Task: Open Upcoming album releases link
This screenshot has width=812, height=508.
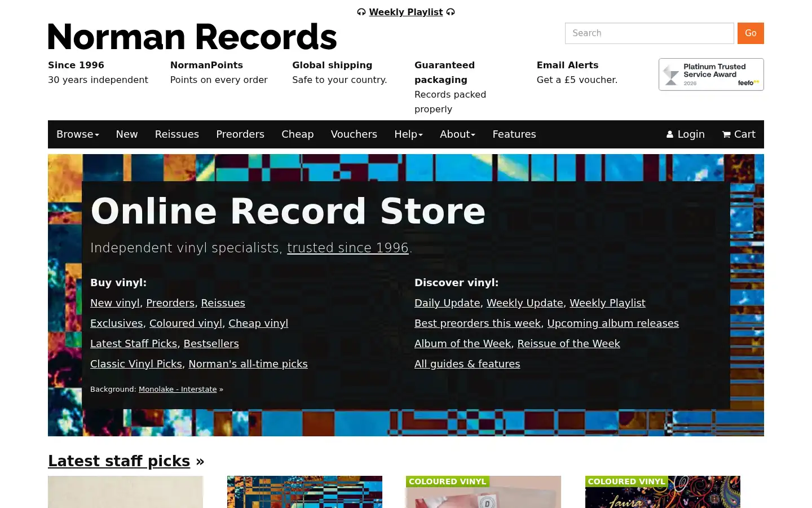Action: pyautogui.click(x=613, y=323)
